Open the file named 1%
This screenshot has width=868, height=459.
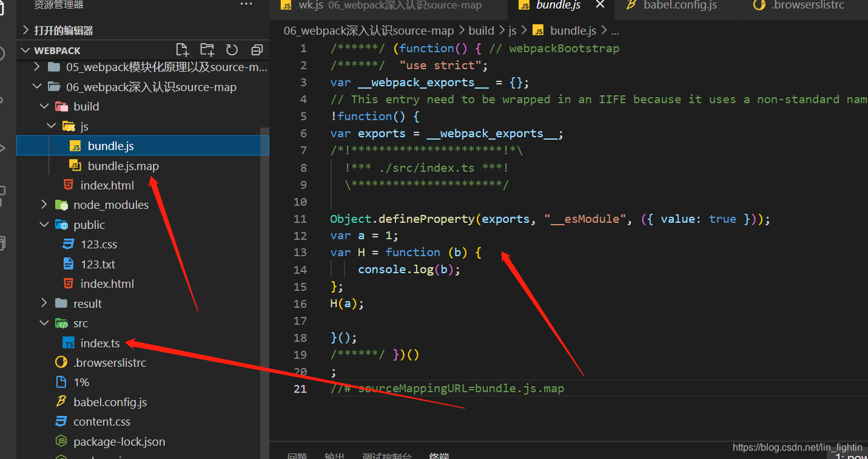pyautogui.click(x=81, y=382)
